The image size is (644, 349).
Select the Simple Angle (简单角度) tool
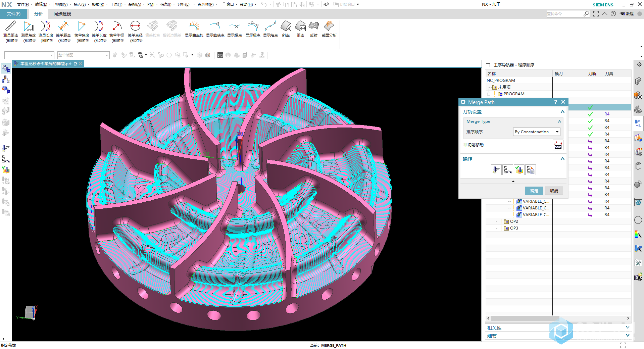(82, 32)
